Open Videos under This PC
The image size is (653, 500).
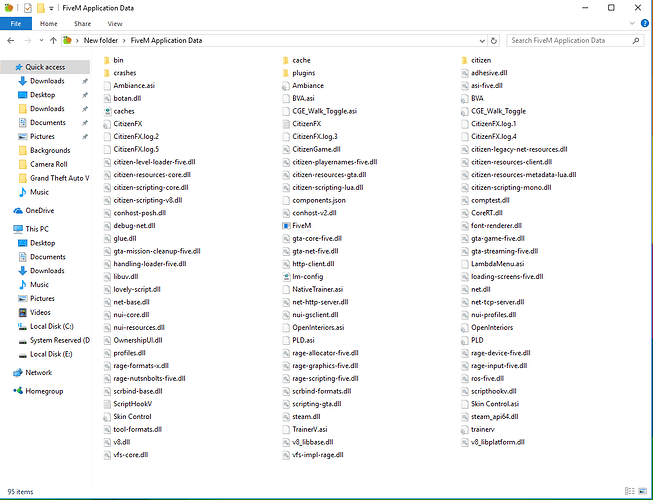[40, 312]
